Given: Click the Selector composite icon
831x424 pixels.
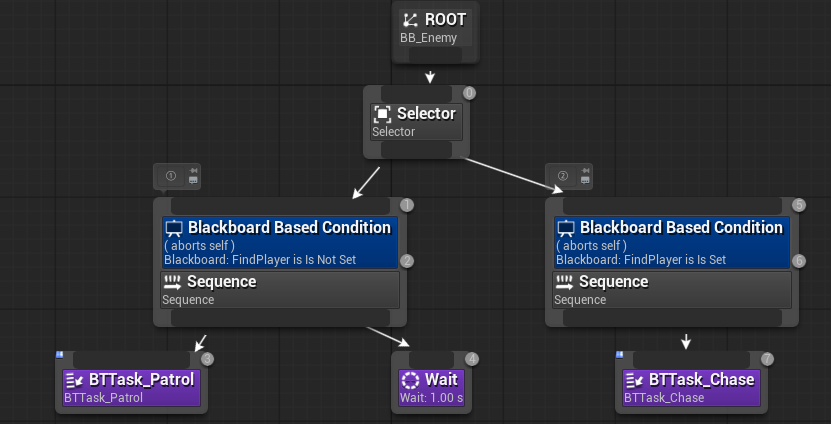Looking at the screenshot, I should (x=382, y=114).
